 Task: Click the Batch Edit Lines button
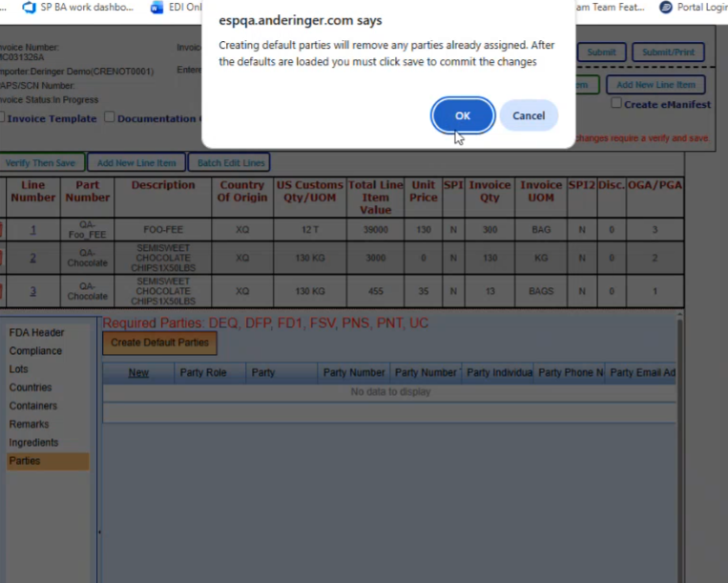click(x=229, y=163)
